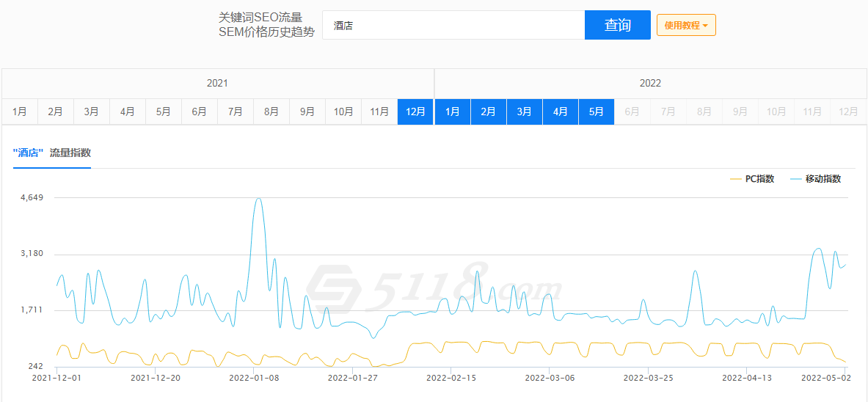This screenshot has width=868, height=402.
Task: Toggle the PC指数 legend series
Action: pos(752,179)
